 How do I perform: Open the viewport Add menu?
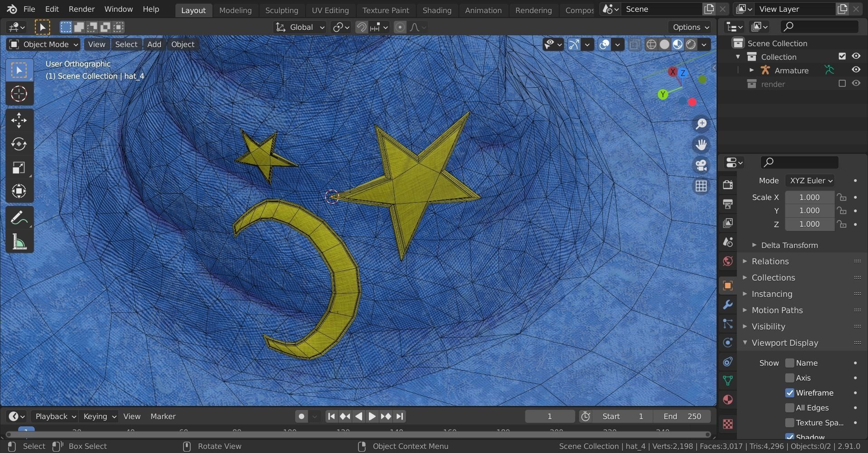(154, 44)
